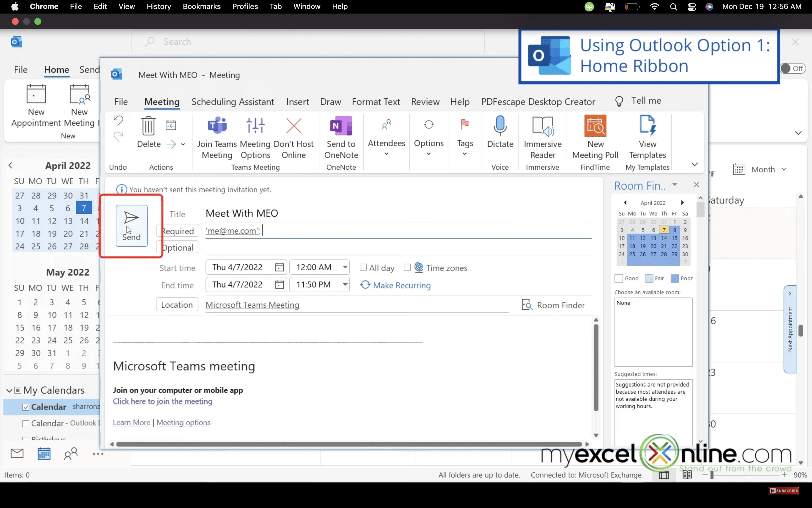Click the Send meeting button
The image size is (812, 508).
(x=132, y=225)
